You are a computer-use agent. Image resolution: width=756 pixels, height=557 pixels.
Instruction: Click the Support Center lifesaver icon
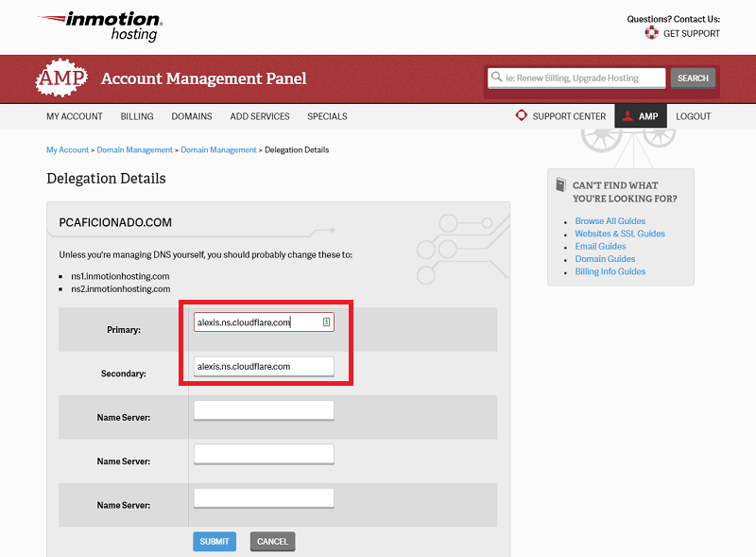click(x=522, y=115)
